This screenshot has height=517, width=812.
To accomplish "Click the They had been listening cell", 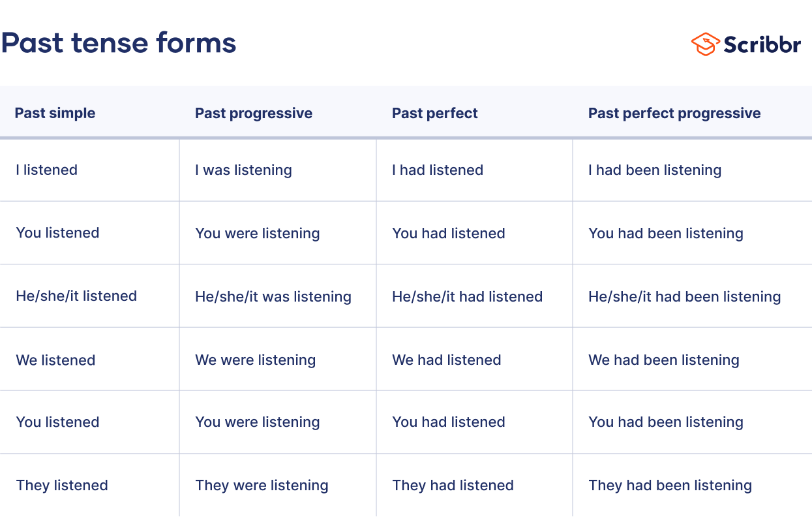I will tap(670, 485).
